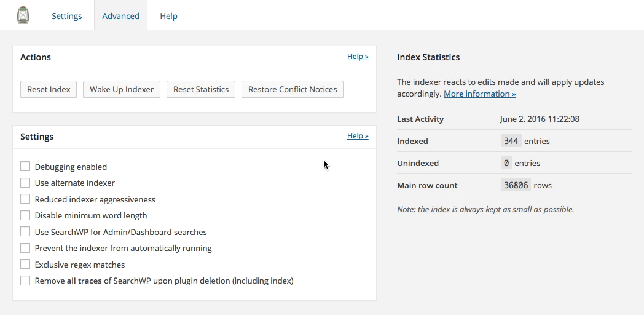Enable the Debugging enabled checkbox
The width and height of the screenshot is (644, 315).
point(25,166)
